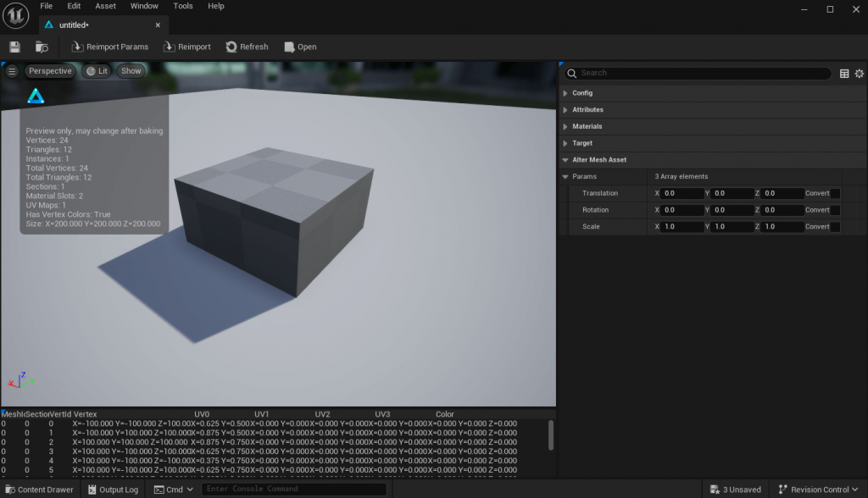Show the Output Log
This screenshot has height=498, width=868.
pyautogui.click(x=112, y=489)
